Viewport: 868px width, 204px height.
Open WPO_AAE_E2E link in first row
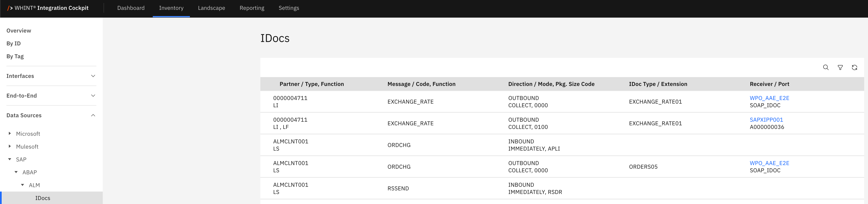(x=769, y=98)
